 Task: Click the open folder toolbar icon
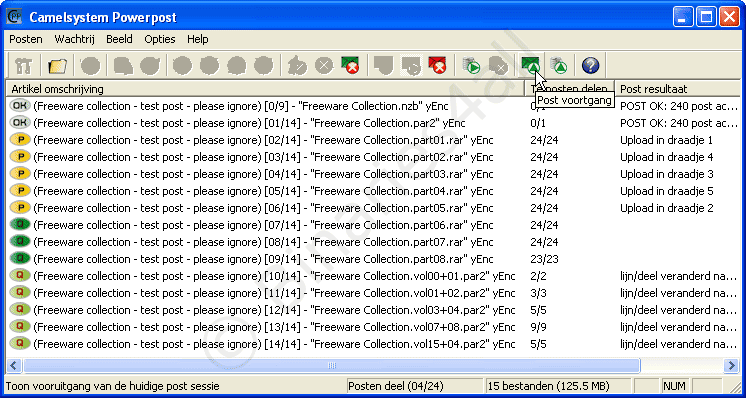58,66
